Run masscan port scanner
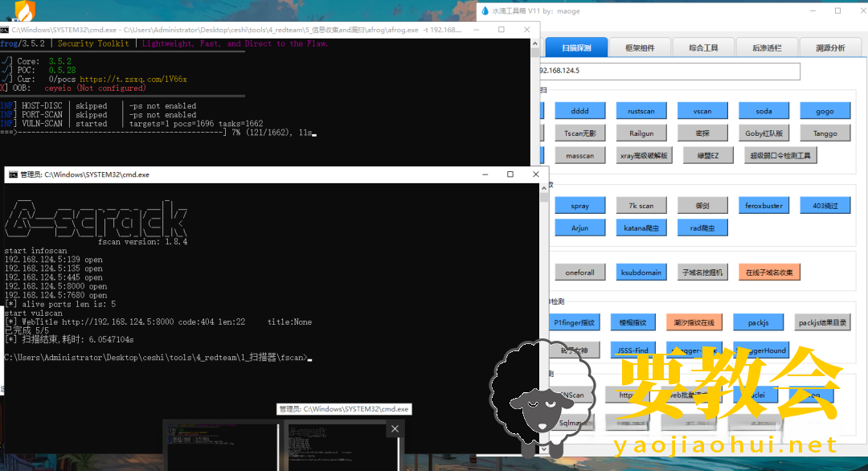Viewport: 868px width, 471px height. pyautogui.click(x=579, y=155)
